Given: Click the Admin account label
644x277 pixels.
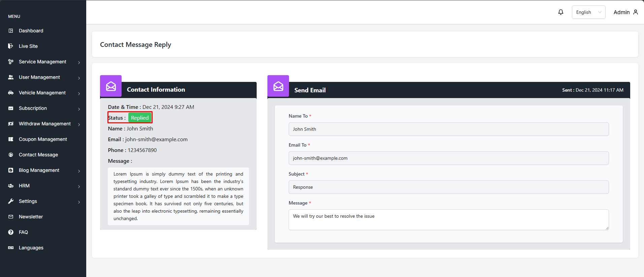Looking at the screenshot, I should [621, 12].
